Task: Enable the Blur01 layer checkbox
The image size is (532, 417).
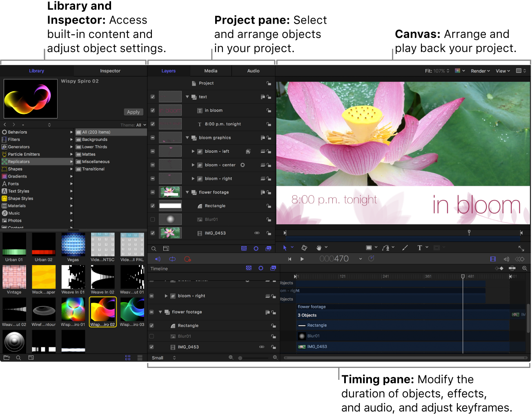Action: click(153, 220)
